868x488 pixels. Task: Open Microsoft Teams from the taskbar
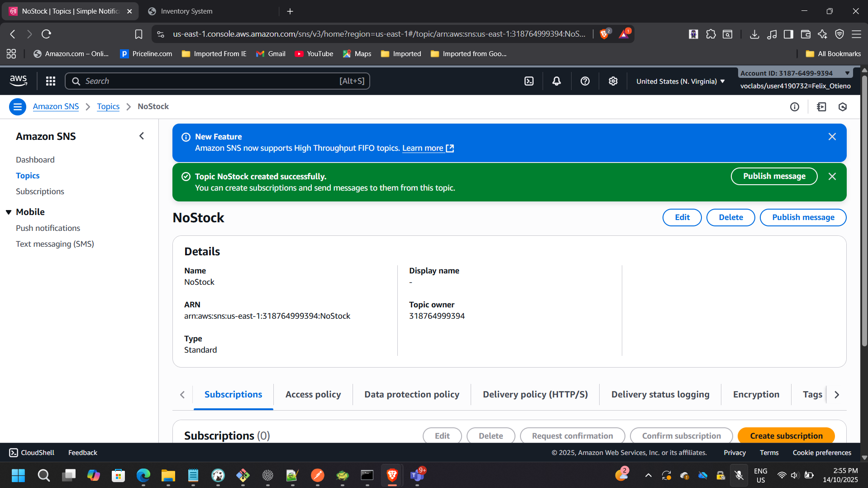[417, 476]
